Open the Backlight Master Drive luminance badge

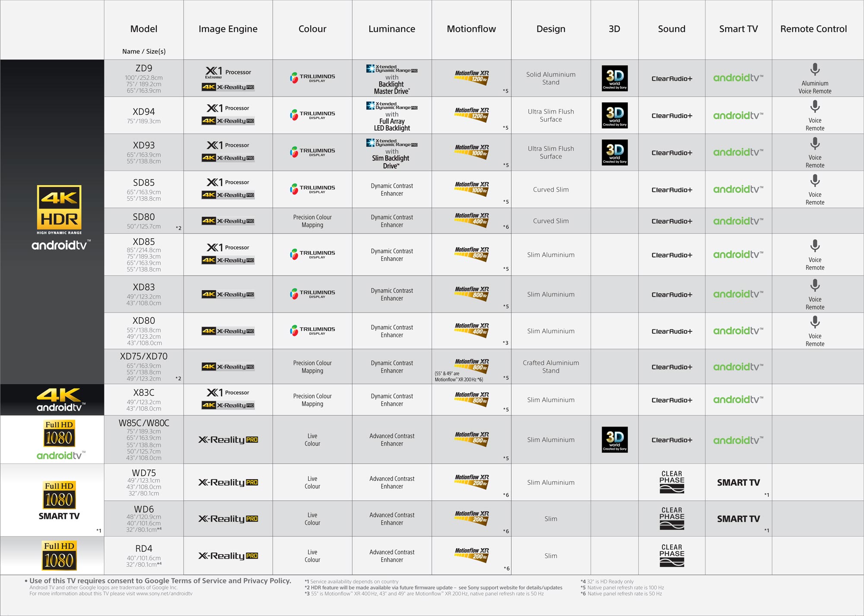(x=391, y=78)
